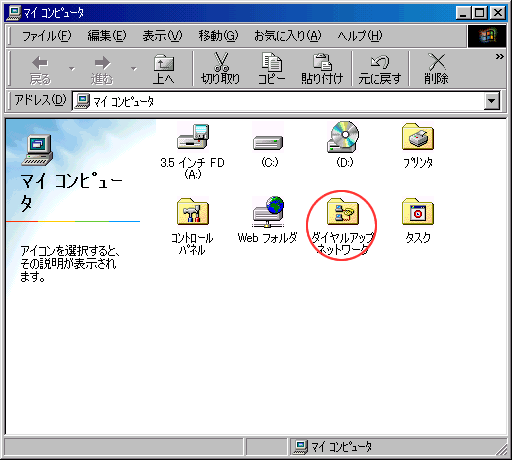Select the 3.5 inch FD (A:) drive icon
The height and width of the screenshot is (460, 512).
193,137
